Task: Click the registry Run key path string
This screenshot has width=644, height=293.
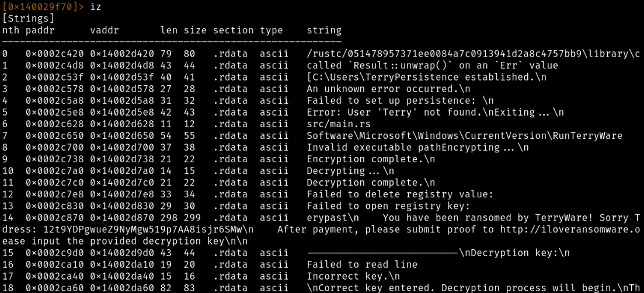Action: tap(464, 135)
